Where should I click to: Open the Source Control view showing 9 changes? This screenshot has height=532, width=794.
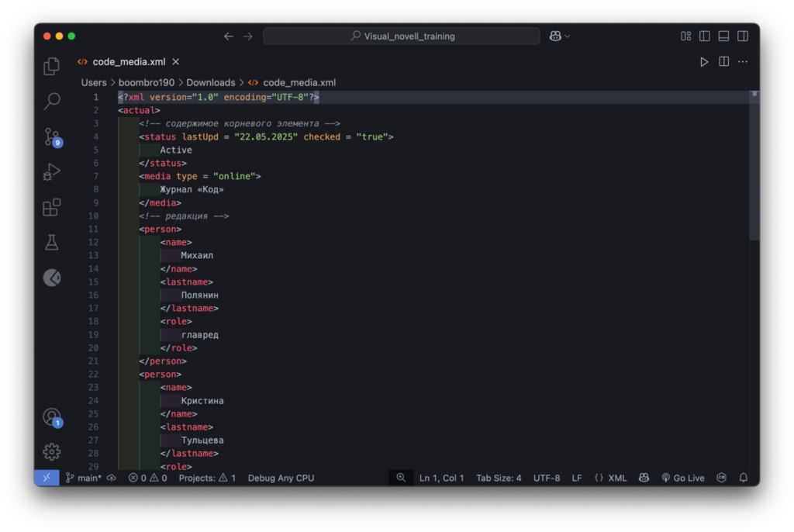pyautogui.click(x=51, y=136)
